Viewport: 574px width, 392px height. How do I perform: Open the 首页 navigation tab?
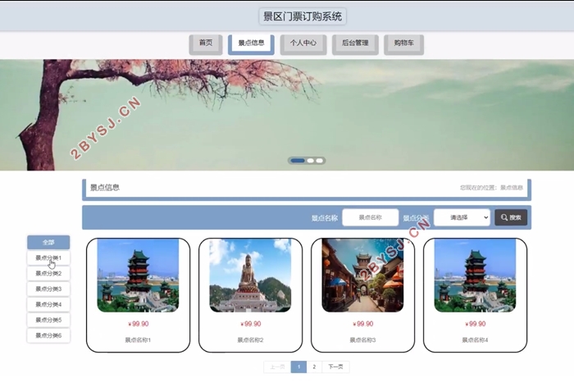click(206, 43)
